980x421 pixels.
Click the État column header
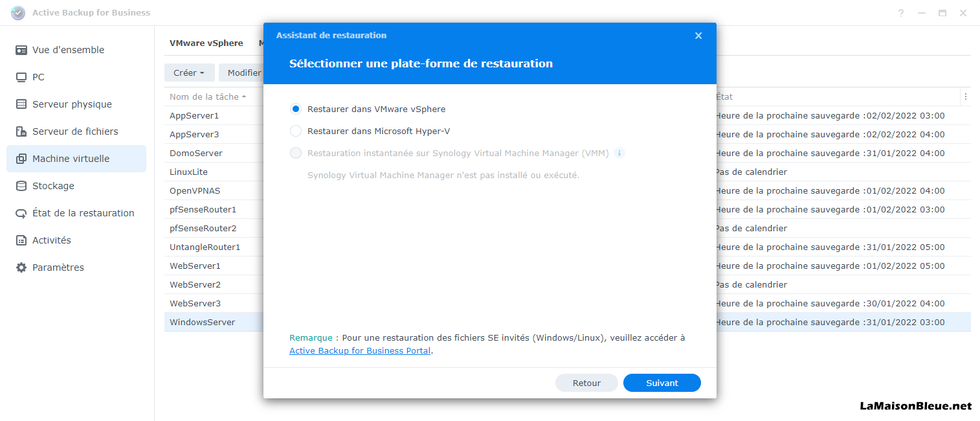click(x=724, y=97)
